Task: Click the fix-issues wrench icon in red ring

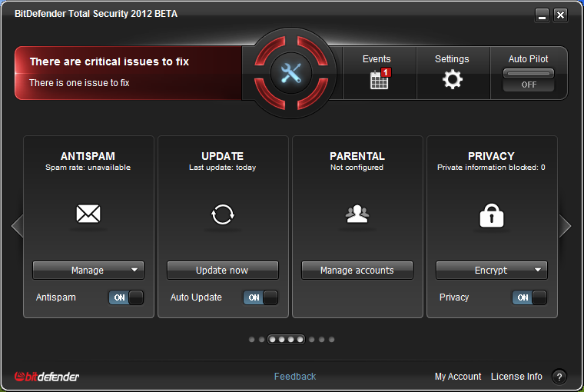Action: point(291,73)
